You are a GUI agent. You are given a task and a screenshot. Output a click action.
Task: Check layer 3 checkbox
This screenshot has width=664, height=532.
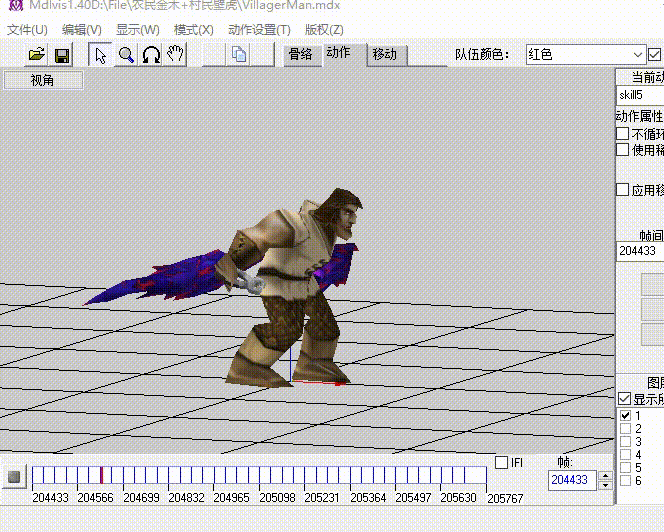click(x=625, y=441)
